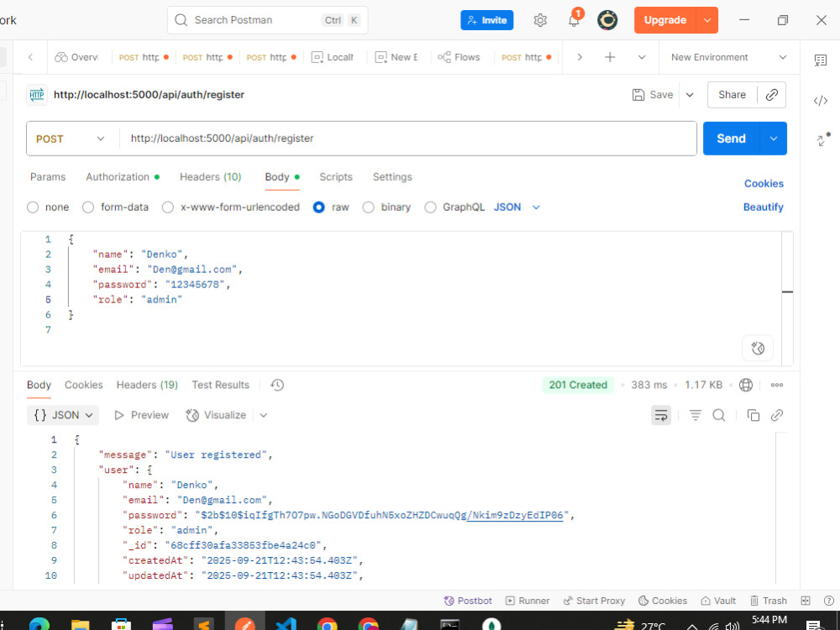Open response Cookies tab
Viewport: 840px width, 630px height.
coord(83,385)
